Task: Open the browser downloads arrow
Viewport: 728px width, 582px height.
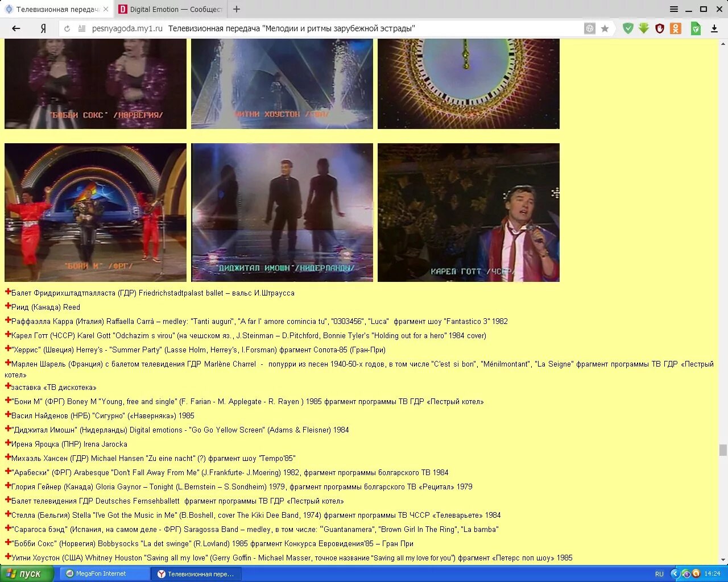Action: tap(714, 28)
